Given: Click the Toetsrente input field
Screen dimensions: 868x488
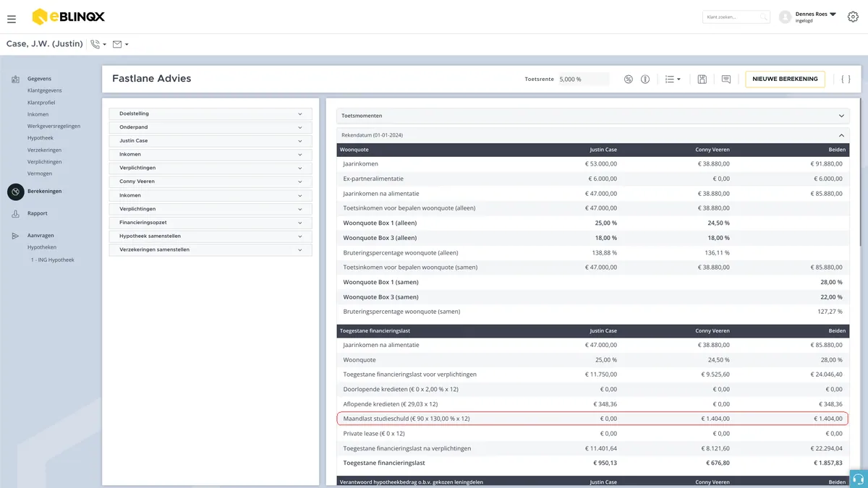Looking at the screenshot, I should [x=583, y=79].
